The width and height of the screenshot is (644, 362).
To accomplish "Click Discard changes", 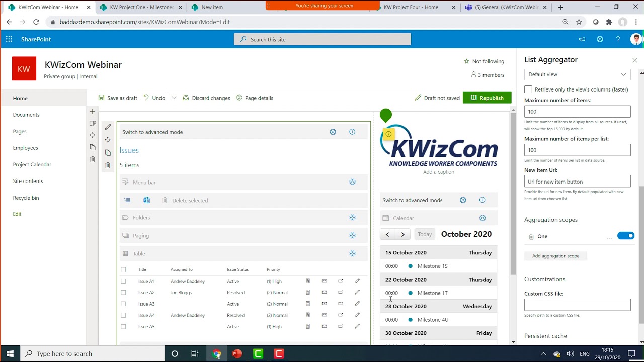I will pos(206,98).
